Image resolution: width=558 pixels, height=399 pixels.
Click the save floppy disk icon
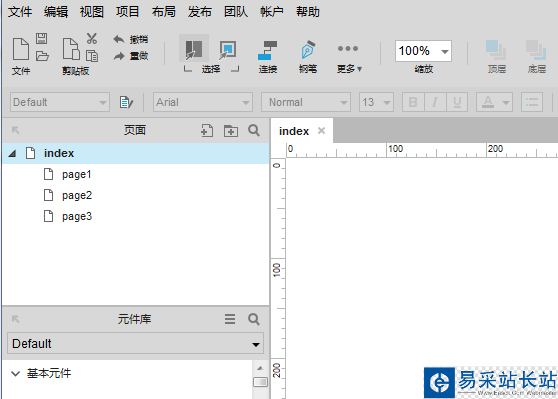(x=42, y=38)
